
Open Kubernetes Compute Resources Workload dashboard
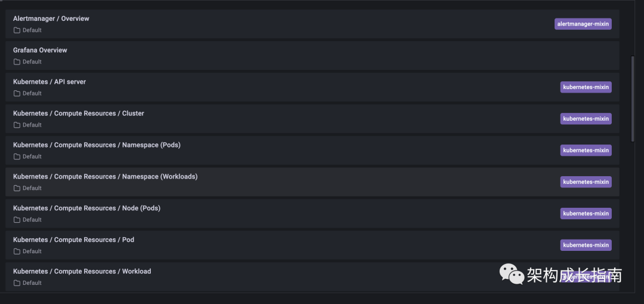82,272
